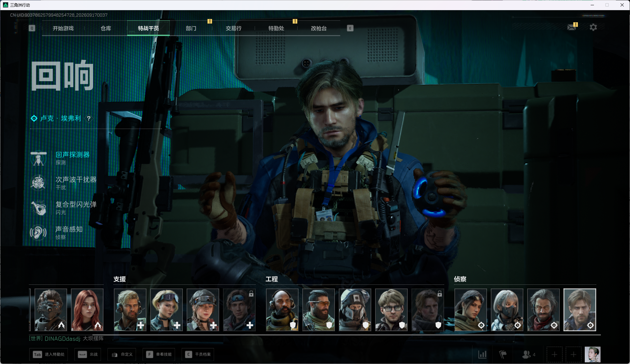The width and height of the screenshot is (630, 364).
Task: Close the 三角洲行动 window
Action: click(x=622, y=5)
